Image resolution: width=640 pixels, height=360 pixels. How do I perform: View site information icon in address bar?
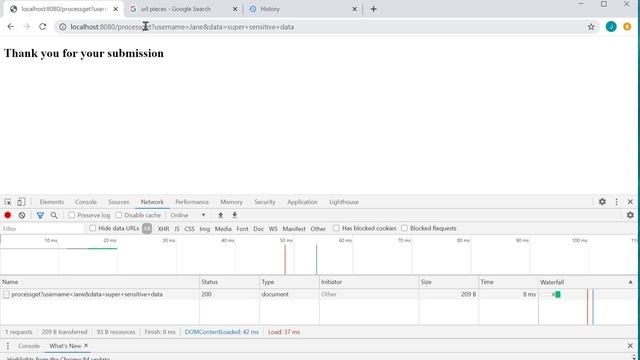point(62,27)
